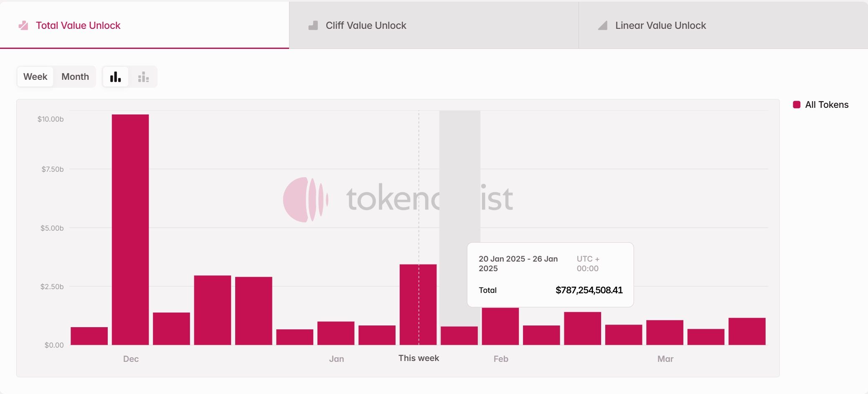The width and height of the screenshot is (868, 394).
Task: Click the Feb axis label
Action: tap(501, 359)
